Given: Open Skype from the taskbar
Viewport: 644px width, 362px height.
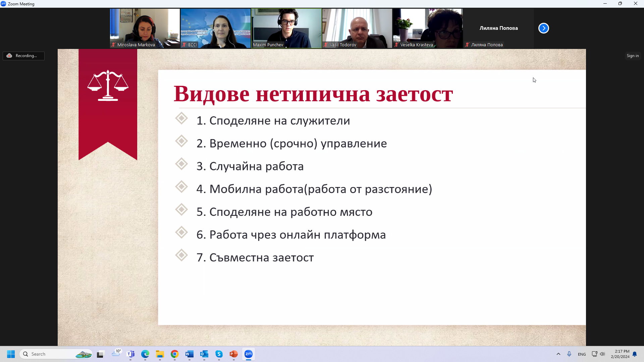Looking at the screenshot, I should tap(219, 354).
